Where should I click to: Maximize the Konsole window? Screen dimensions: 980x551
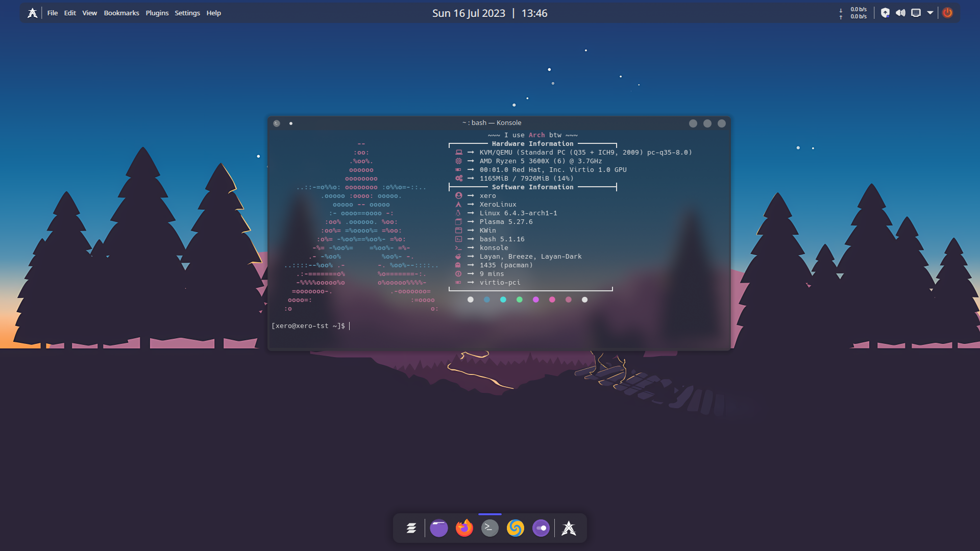pos(707,123)
